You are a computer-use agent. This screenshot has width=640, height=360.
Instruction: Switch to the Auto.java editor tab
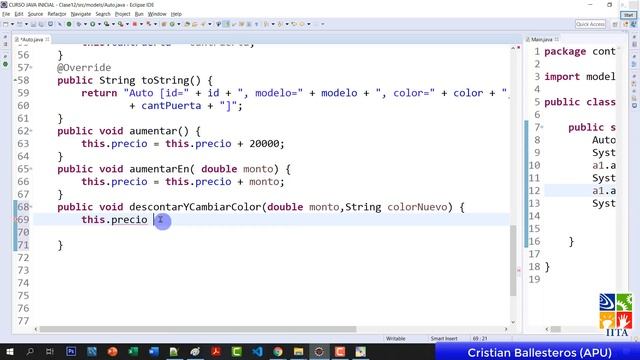(x=31, y=40)
